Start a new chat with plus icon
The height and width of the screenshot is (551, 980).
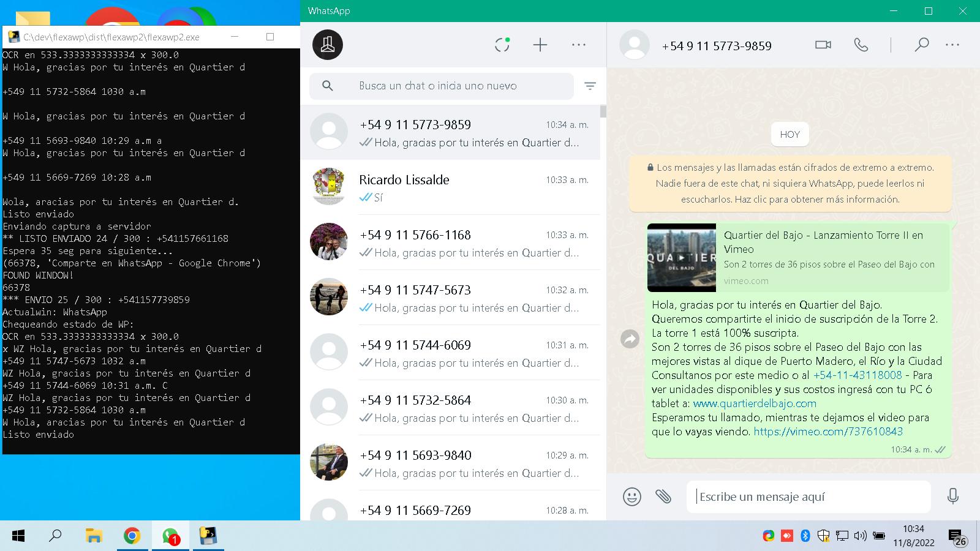[540, 45]
